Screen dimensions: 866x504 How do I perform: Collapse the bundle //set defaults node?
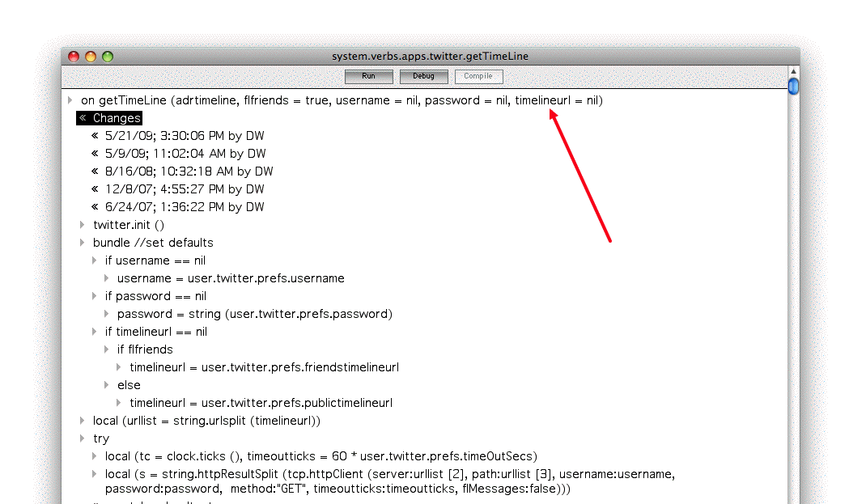point(83,243)
